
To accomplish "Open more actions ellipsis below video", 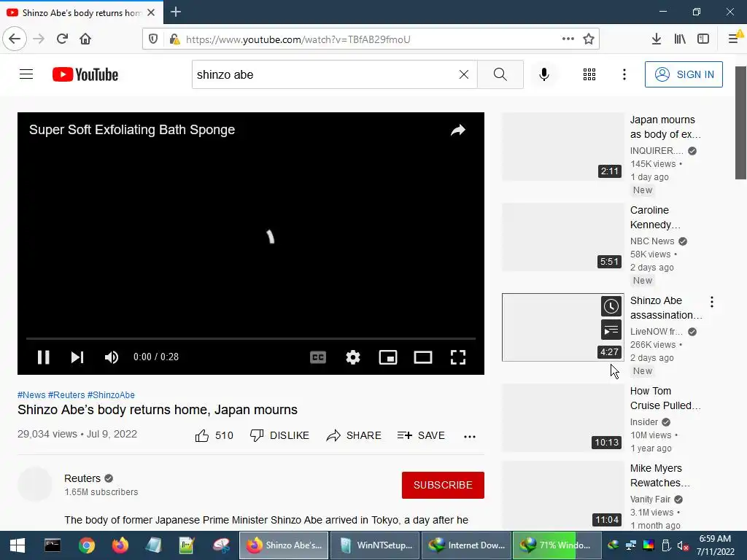I will click(470, 436).
